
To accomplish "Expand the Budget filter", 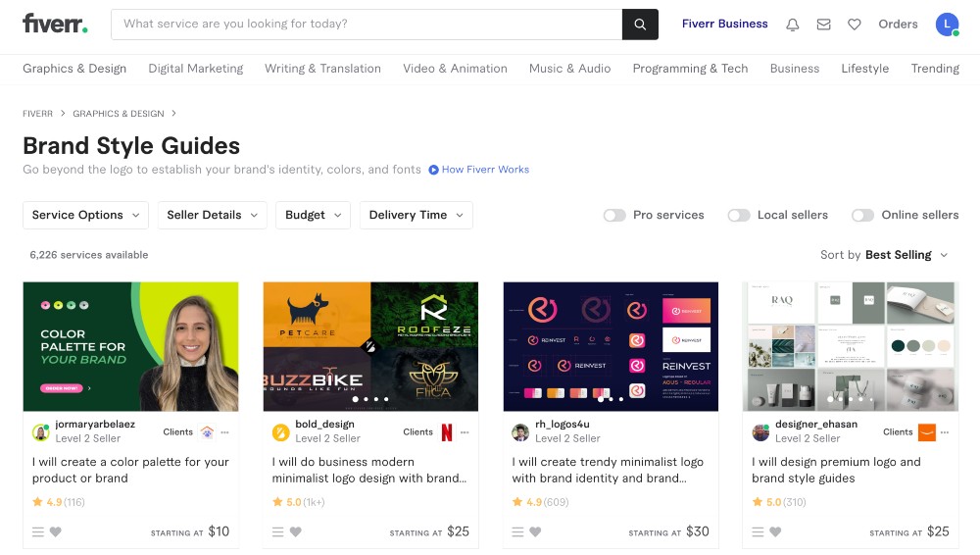I will (x=314, y=216).
